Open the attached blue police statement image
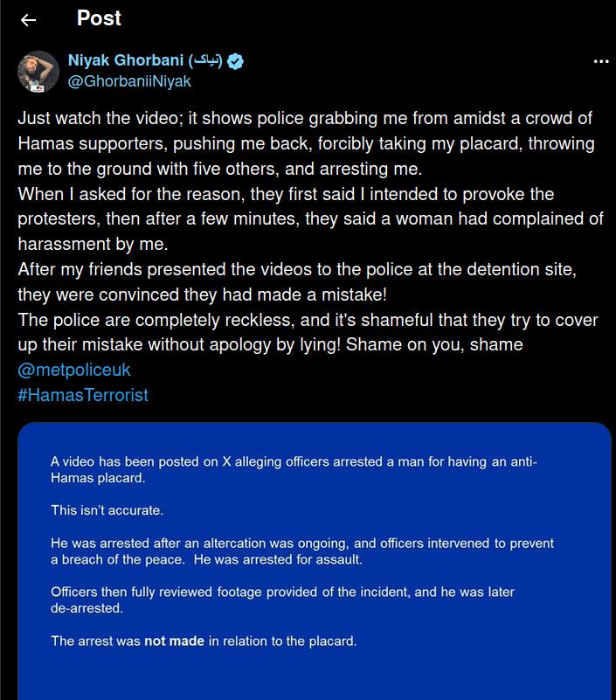Screen dimensions: 616x700 315,561
